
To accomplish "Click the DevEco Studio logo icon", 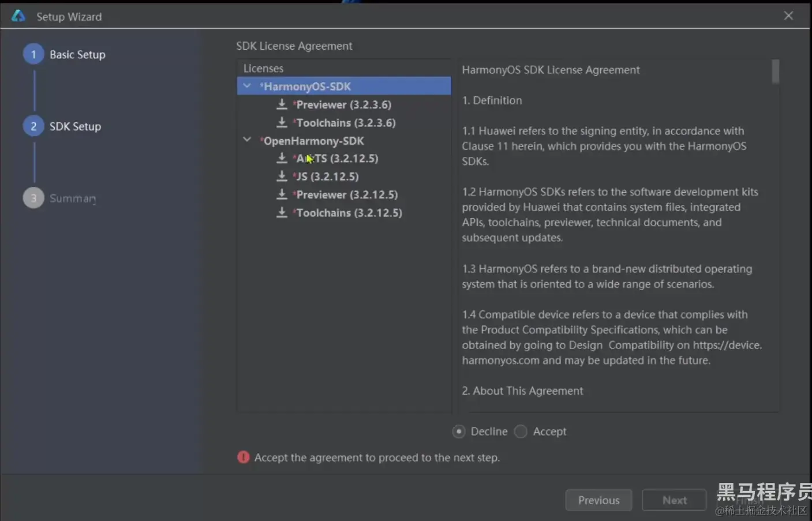I will pos(18,16).
